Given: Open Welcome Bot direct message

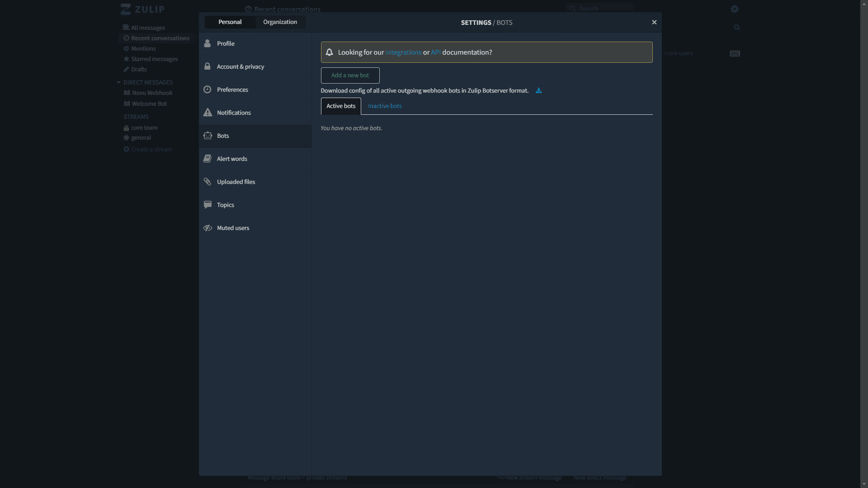Looking at the screenshot, I should [150, 104].
